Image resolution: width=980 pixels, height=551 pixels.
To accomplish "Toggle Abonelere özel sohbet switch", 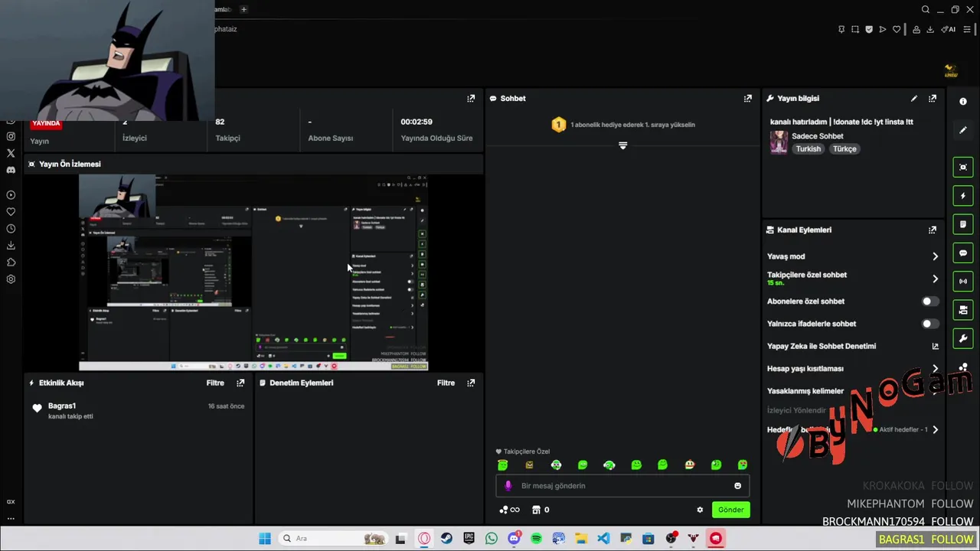I will coord(929,302).
